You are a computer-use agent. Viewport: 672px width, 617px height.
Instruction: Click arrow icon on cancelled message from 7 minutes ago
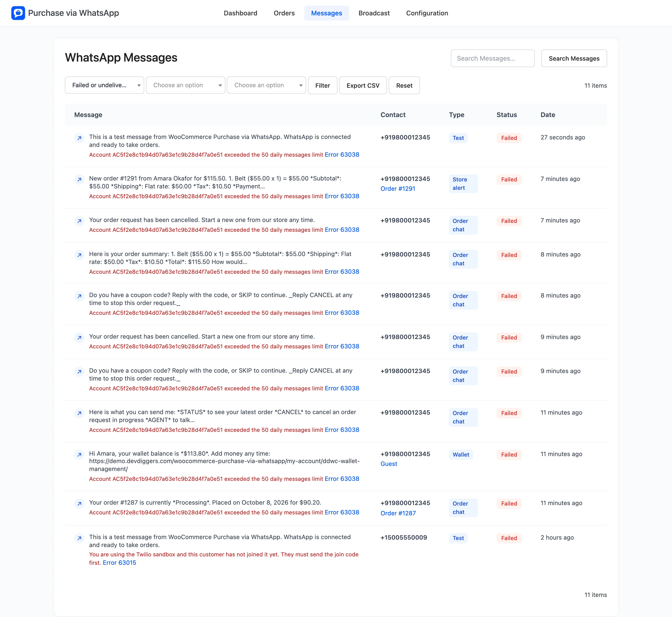tap(79, 221)
